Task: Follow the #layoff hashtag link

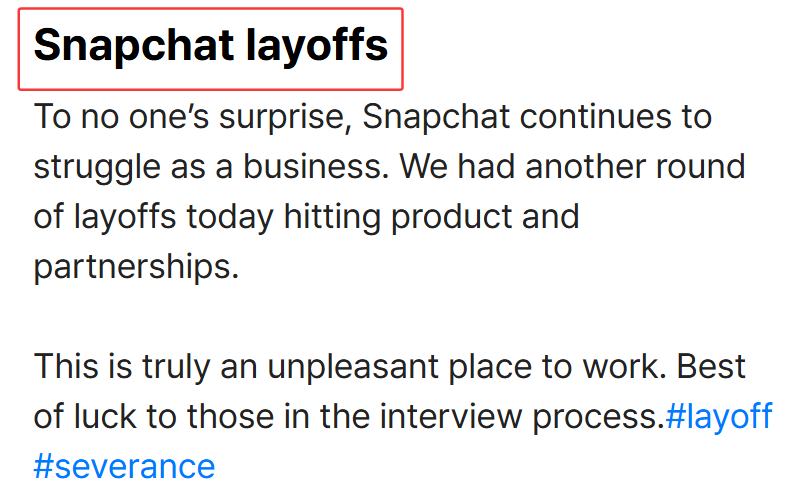Action: (x=719, y=416)
